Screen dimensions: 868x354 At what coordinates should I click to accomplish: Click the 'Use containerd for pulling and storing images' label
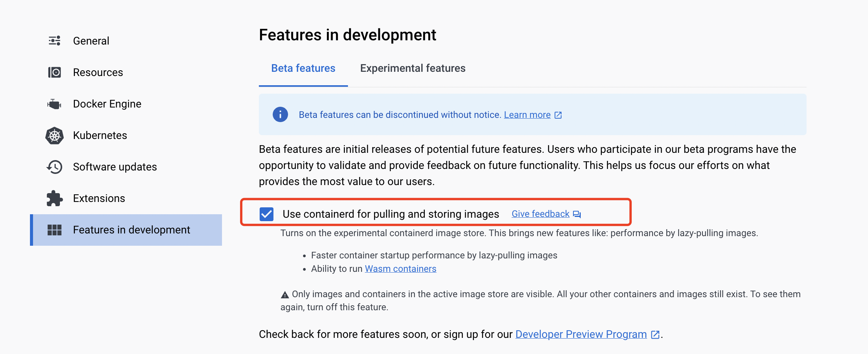pyautogui.click(x=391, y=214)
